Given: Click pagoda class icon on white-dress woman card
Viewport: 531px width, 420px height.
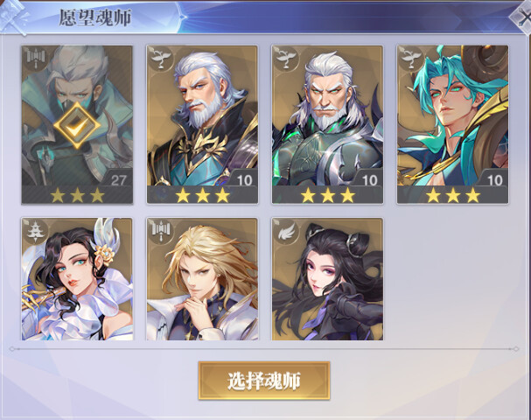Looking at the screenshot, I should (x=34, y=231).
